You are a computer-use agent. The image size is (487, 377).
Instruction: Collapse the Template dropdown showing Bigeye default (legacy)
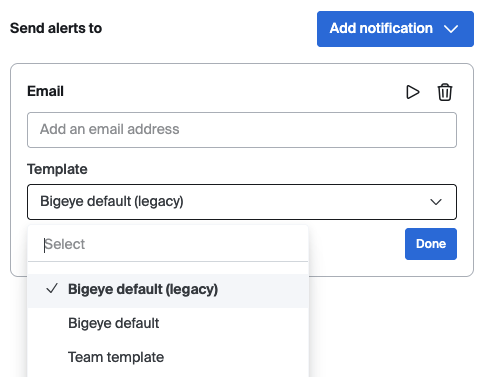(242, 202)
